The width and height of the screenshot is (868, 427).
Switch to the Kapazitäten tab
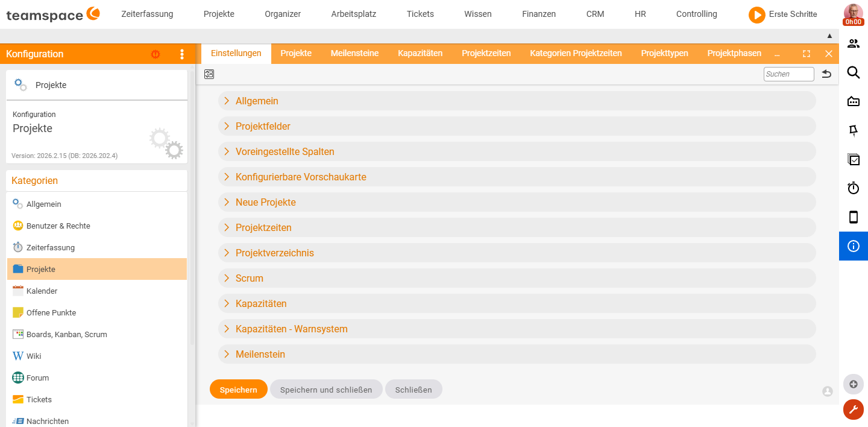pyautogui.click(x=420, y=53)
